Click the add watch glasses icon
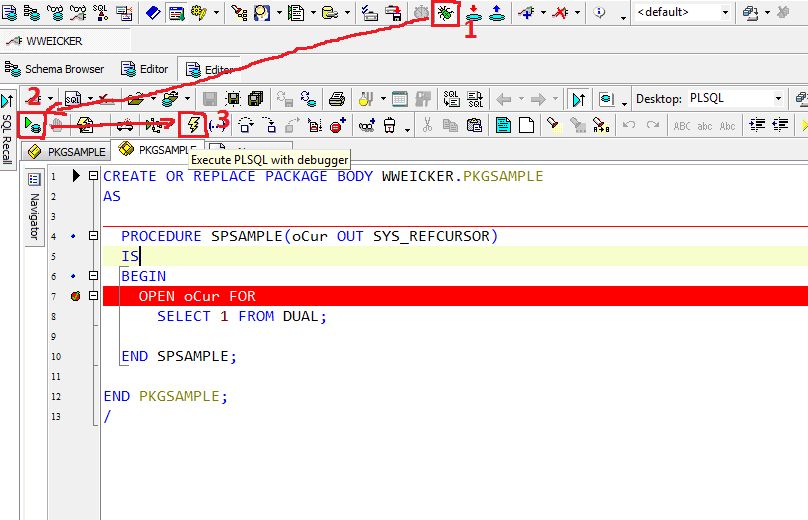Image resolution: width=808 pixels, height=520 pixels. [x=367, y=125]
